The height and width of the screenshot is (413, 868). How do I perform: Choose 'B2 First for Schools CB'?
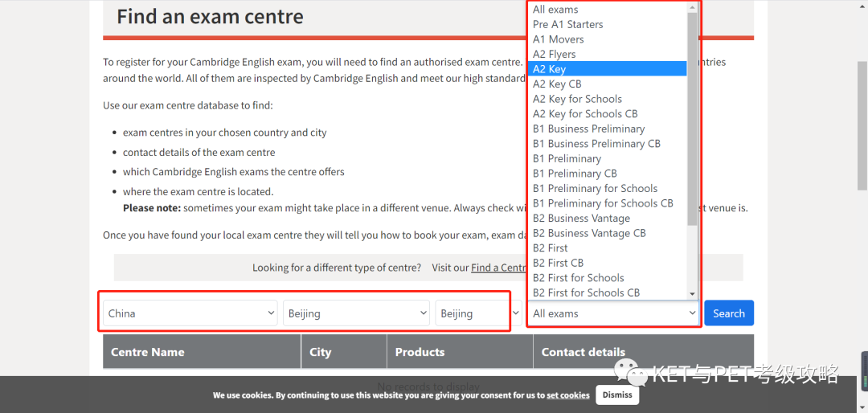tap(608, 292)
